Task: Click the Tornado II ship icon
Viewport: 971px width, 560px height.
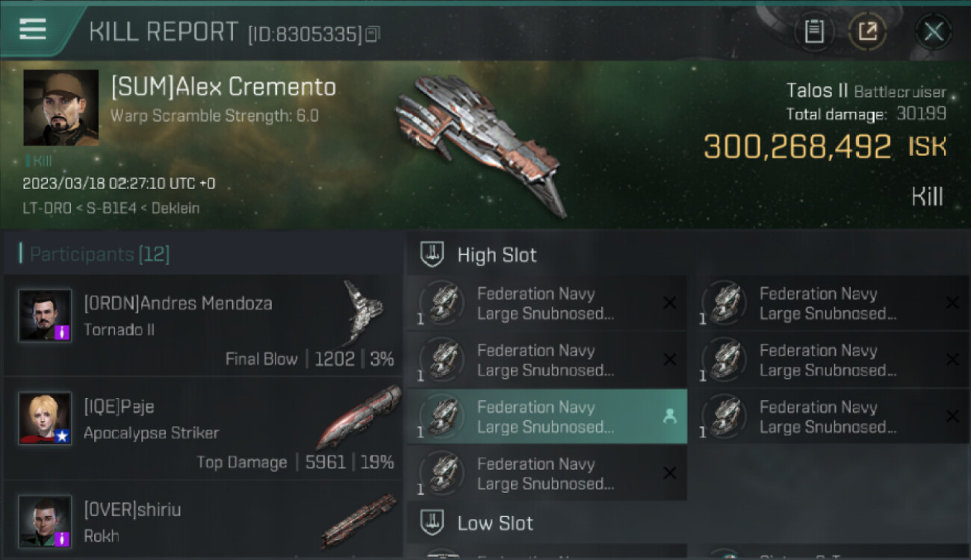Action: [x=363, y=312]
